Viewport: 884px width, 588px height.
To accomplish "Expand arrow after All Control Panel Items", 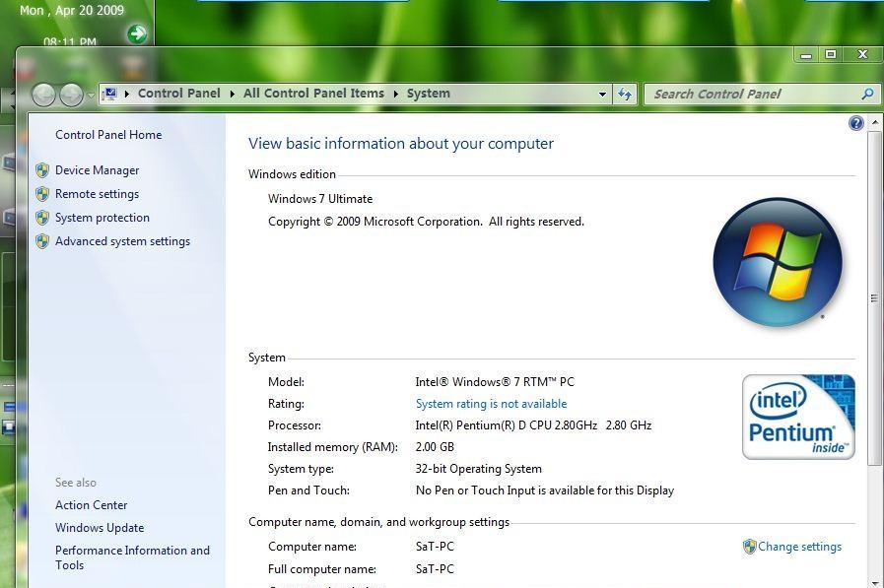I will (x=396, y=94).
